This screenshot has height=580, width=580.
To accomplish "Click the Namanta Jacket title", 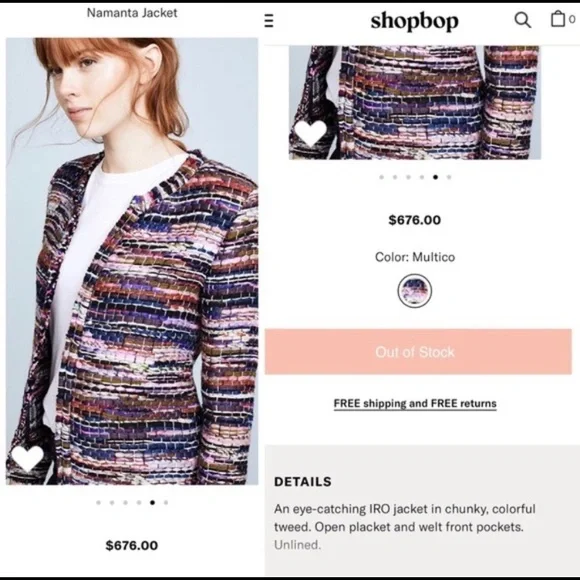I will (x=132, y=13).
